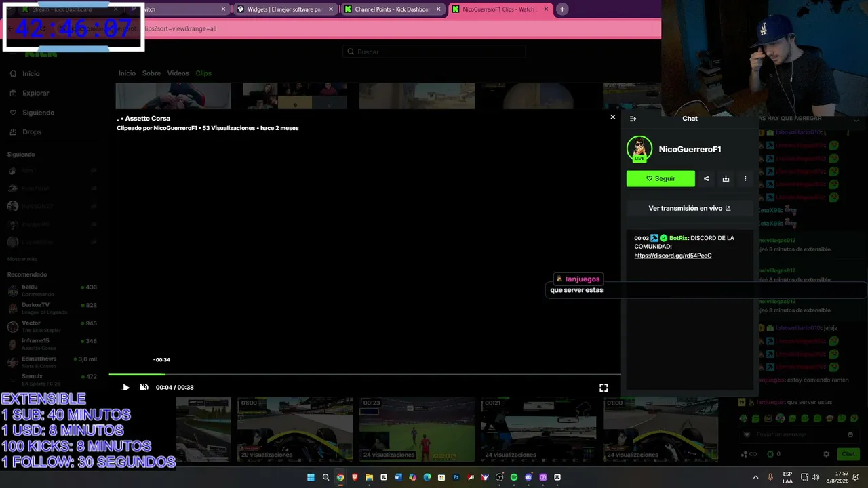Open the 00:23 clip with 24 visualizaciones
Image resolution: width=868 pixels, height=488 pixels.
point(417,429)
